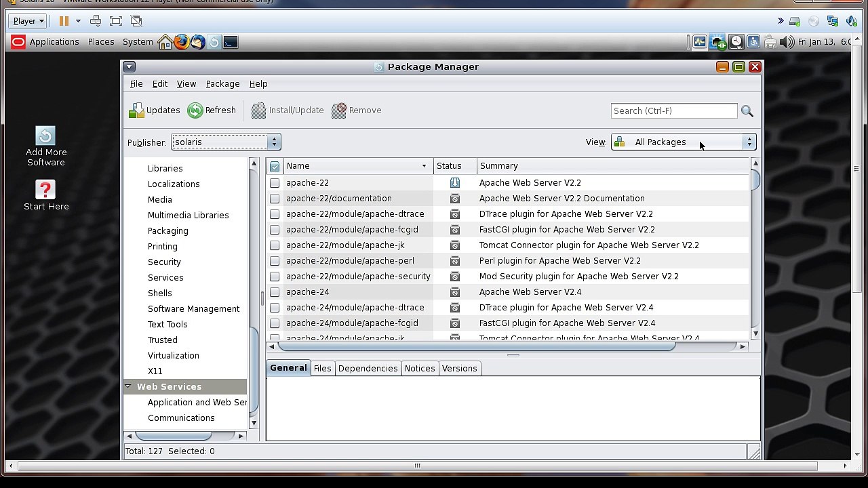The image size is (868, 488).
Task: Click the update manager notification icon
Action: coord(717,42)
